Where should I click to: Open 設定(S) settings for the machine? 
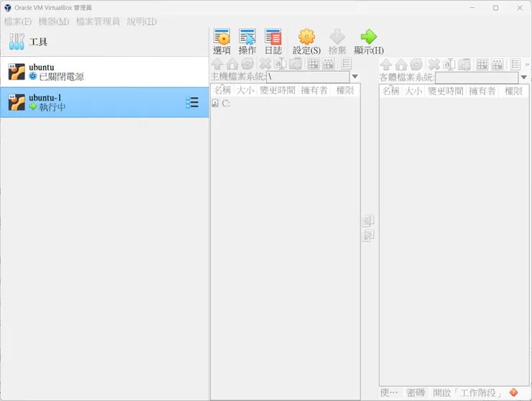pyautogui.click(x=306, y=42)
